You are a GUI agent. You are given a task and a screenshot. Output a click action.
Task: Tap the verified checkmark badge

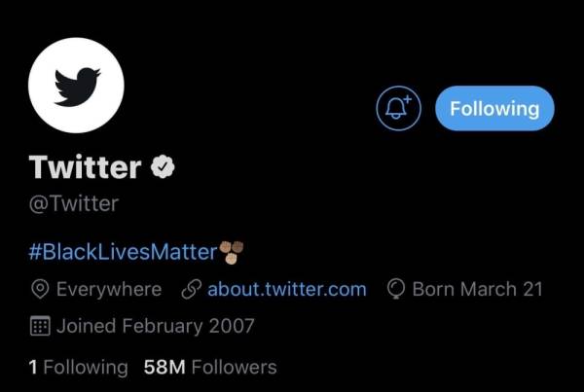click(163, 167)
